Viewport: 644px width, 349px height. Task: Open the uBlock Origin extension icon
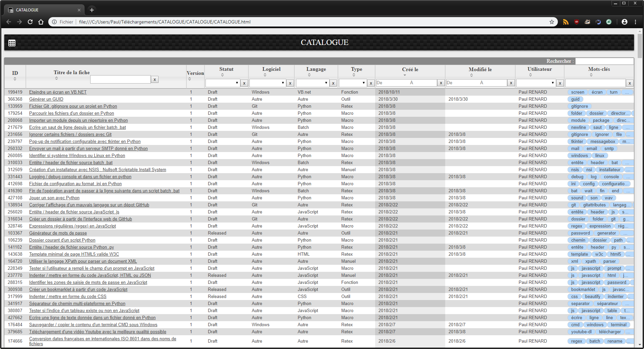(577, 22)
